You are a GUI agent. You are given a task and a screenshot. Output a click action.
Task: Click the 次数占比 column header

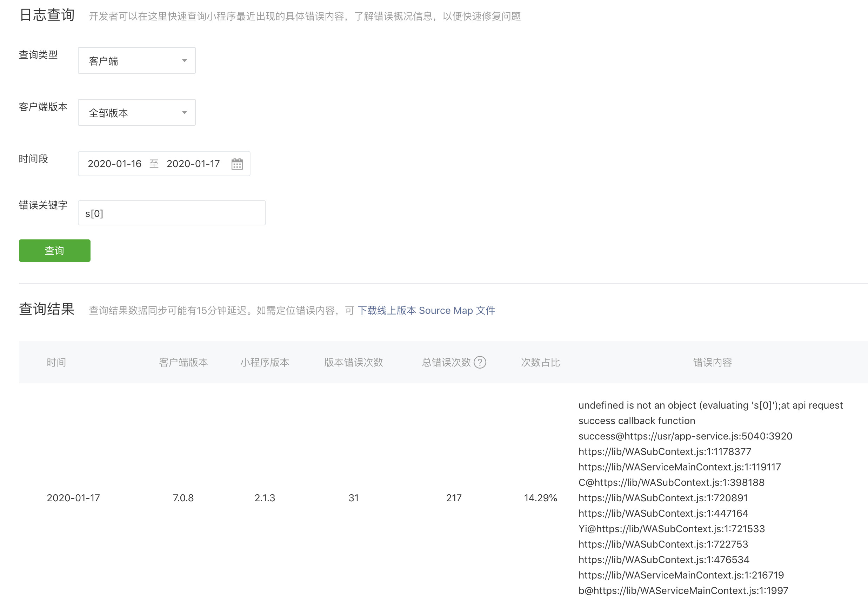[540, 363]
